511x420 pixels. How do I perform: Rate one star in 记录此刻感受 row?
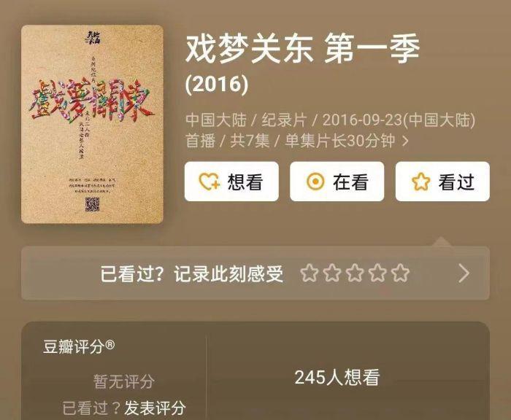pyautogui.click(x=309, y=273)
